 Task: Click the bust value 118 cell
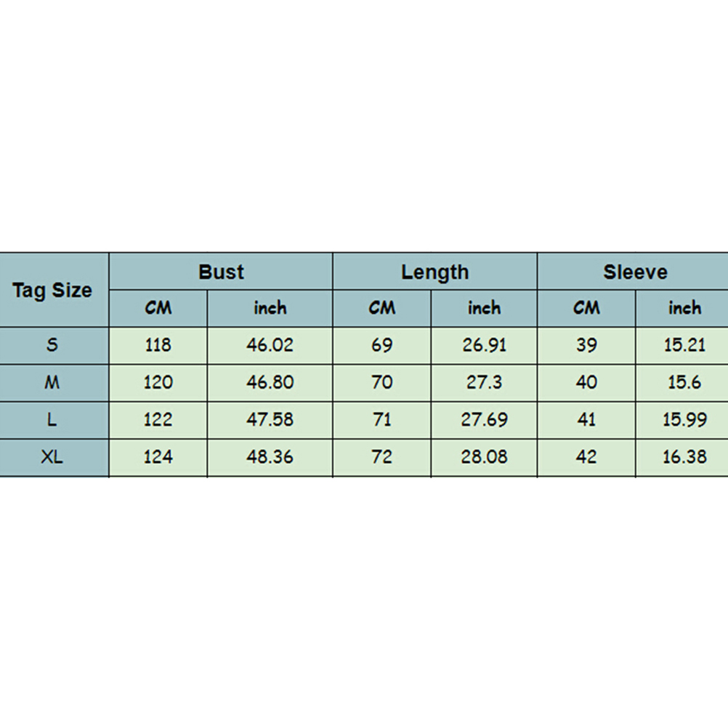click(x=158, y=345)
